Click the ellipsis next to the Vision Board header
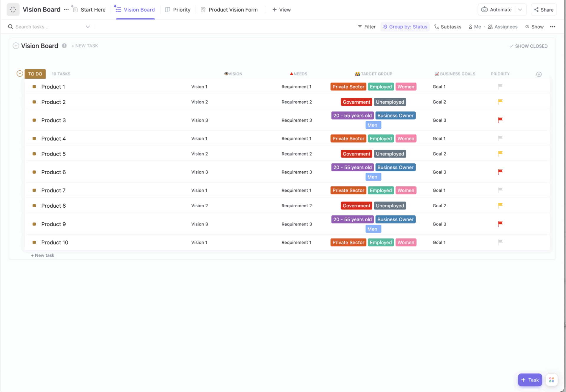This screenshot has height=392, width=566. point(66,10)
